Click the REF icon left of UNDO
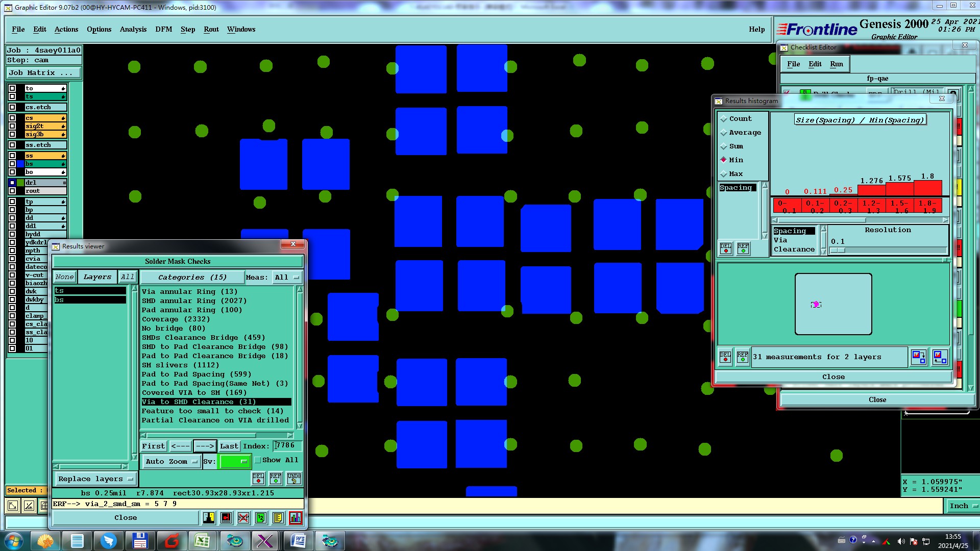Screen dimensions: 980x551 point(276,478)
